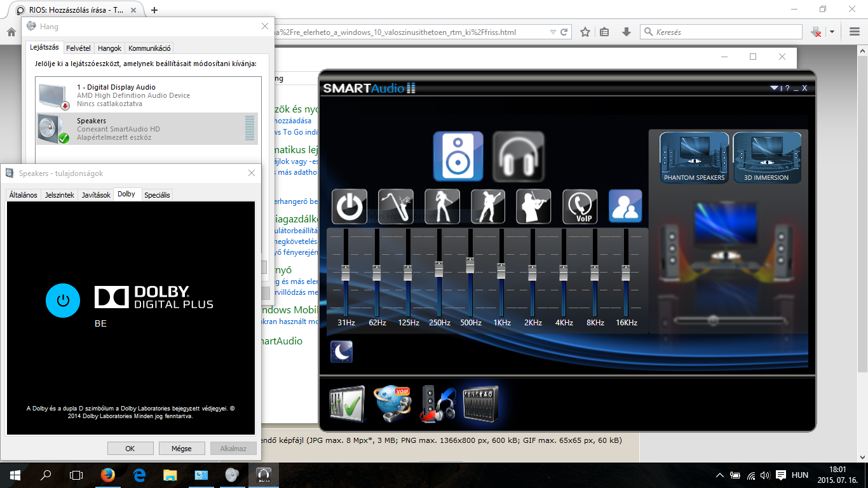The image size is (868, 488).
Task: Switch to the Jelszintek tab
Action: click(x=60, y=195)
